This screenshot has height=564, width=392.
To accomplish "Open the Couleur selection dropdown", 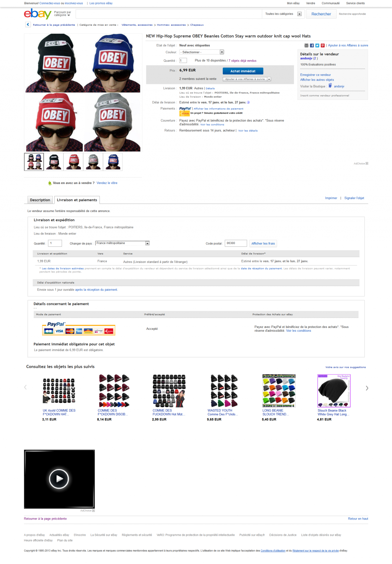I will (x=202, y=52).
